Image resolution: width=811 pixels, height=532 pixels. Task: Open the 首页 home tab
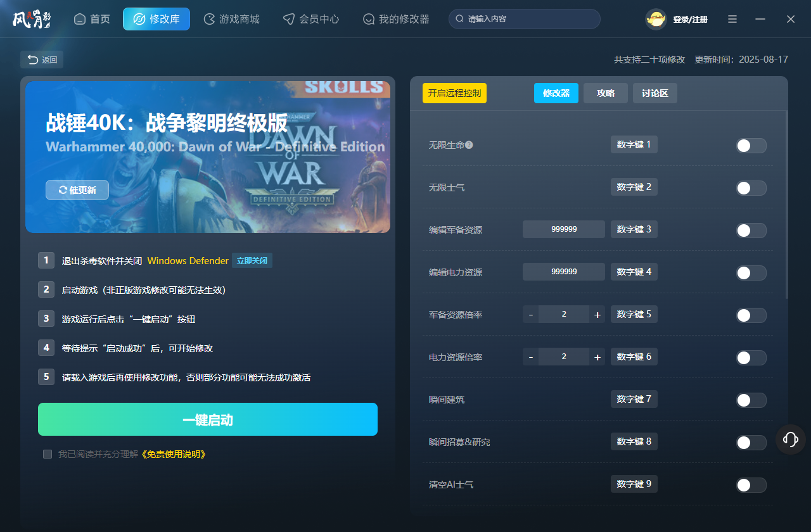[x=92, y=19]
